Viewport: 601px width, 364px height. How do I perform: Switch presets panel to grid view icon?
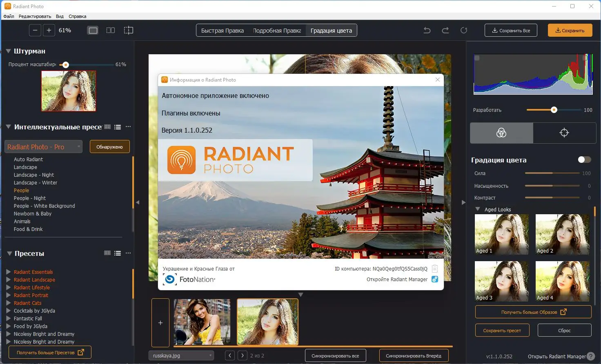pos(107,253)
